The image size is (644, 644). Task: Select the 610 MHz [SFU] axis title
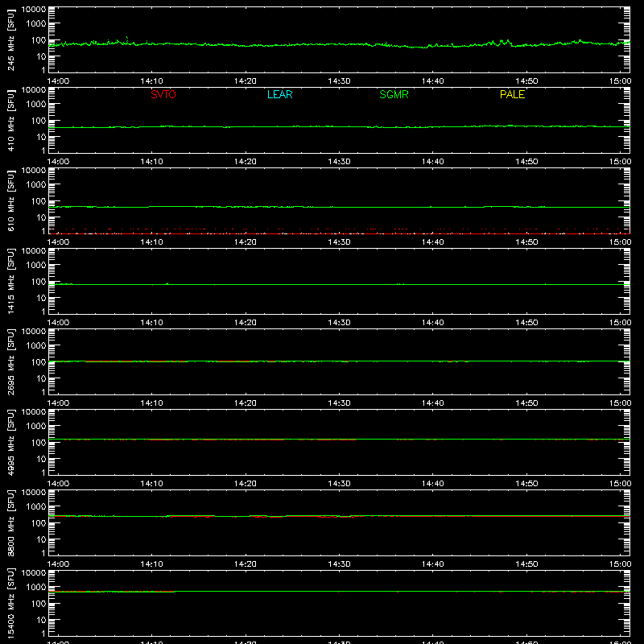pos(10,200)
